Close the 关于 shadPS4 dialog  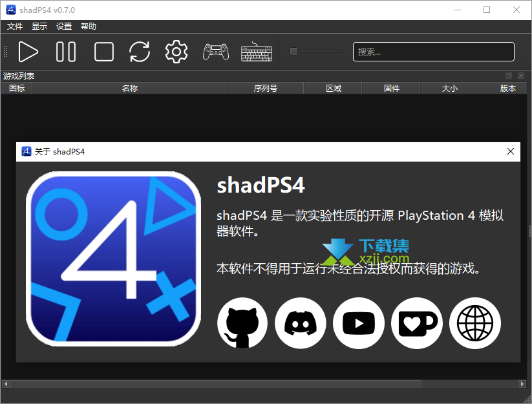[511, 151]
